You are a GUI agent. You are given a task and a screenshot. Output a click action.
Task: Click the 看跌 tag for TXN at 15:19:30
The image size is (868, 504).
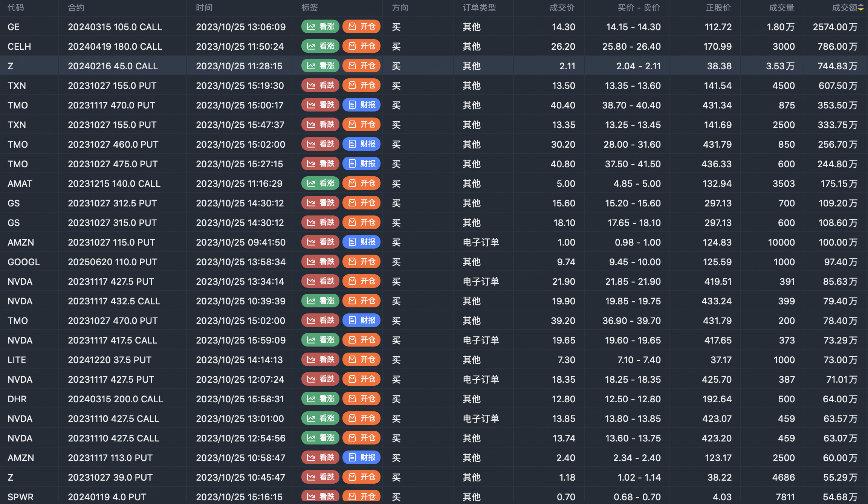[x=321, y=86]
